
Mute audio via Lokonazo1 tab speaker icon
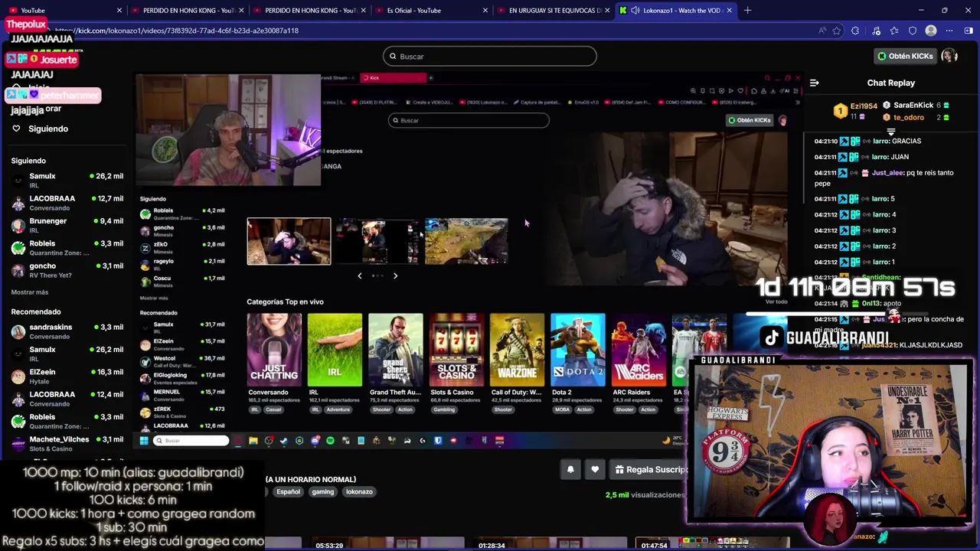click(x=635, y=11)
